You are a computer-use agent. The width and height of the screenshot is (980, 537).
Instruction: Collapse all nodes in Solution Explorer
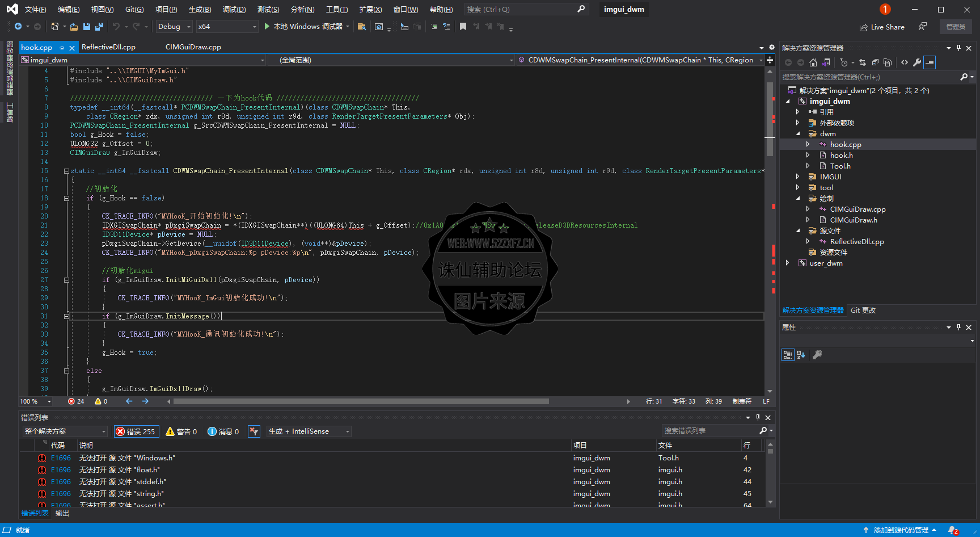875,62
